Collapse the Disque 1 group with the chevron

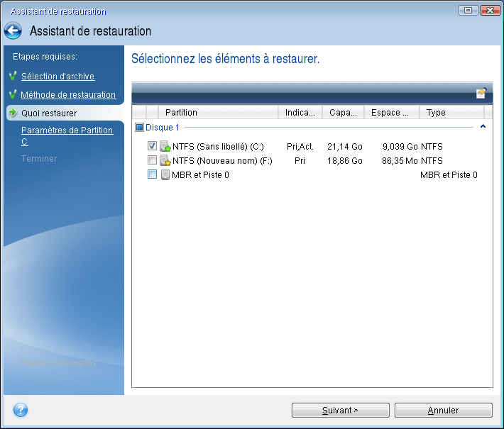point(483,127)
